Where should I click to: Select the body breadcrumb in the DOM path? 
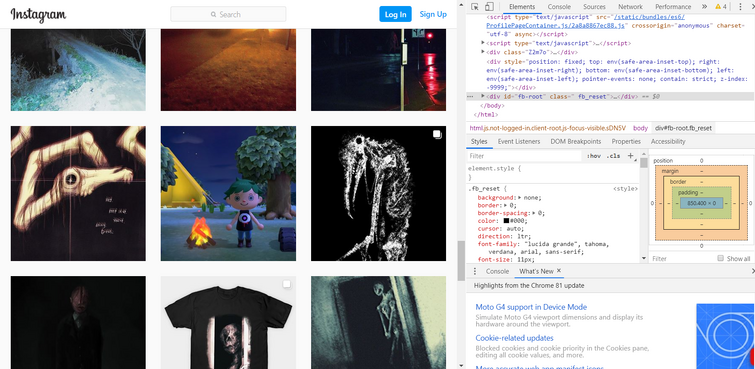[x=640, y=128]
